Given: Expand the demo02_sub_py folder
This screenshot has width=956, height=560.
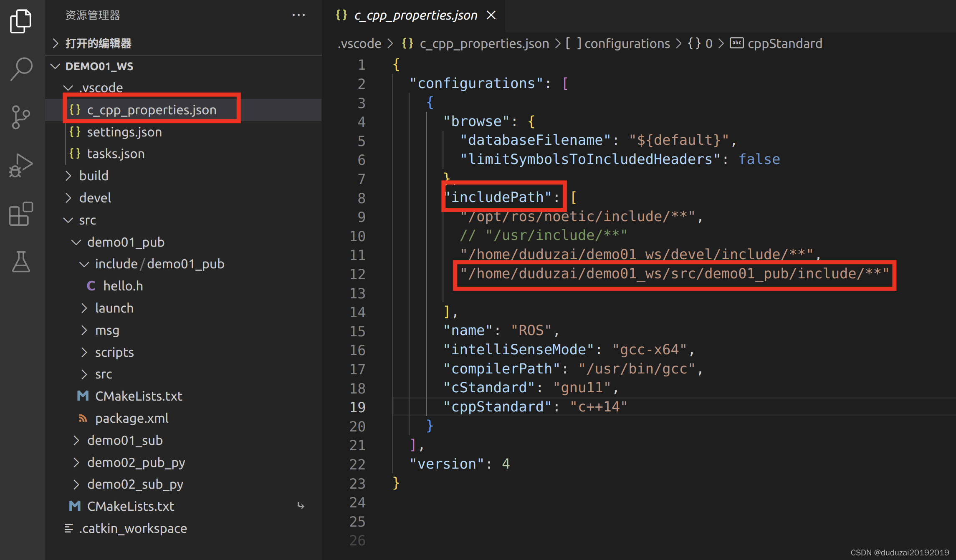Looking at the screenshot, I should pyautogui.click(x=183, y=484).
